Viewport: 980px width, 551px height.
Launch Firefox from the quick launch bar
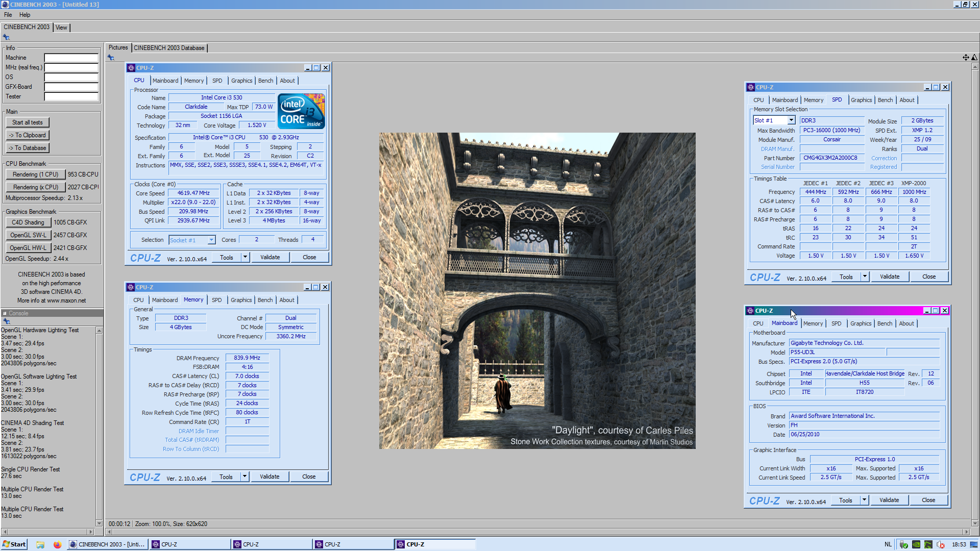57,544
